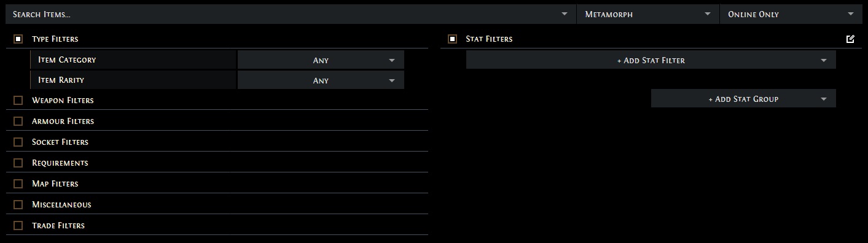Click the Online Only dropdown arrow
The height and width of the screenshot is (243, 868).
[850, 14]
